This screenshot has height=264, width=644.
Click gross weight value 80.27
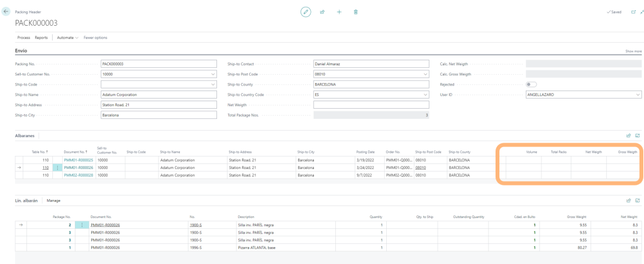[582, 248]
